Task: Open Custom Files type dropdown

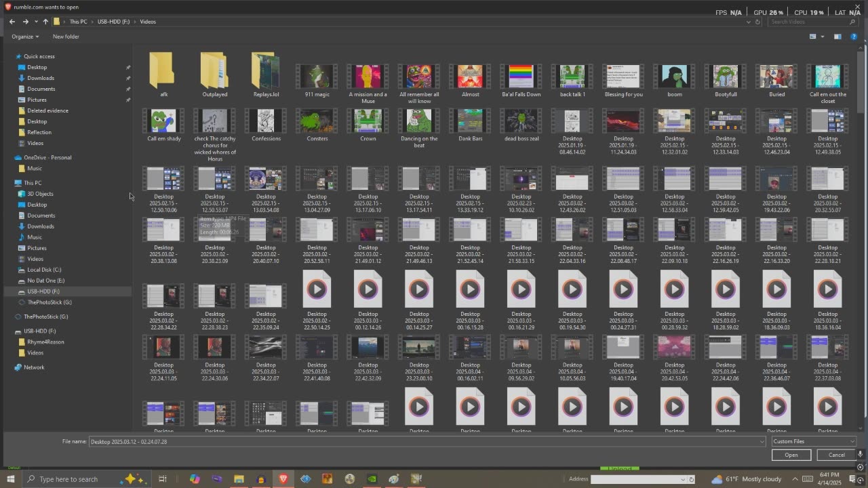Action: (x=814, y=441)
